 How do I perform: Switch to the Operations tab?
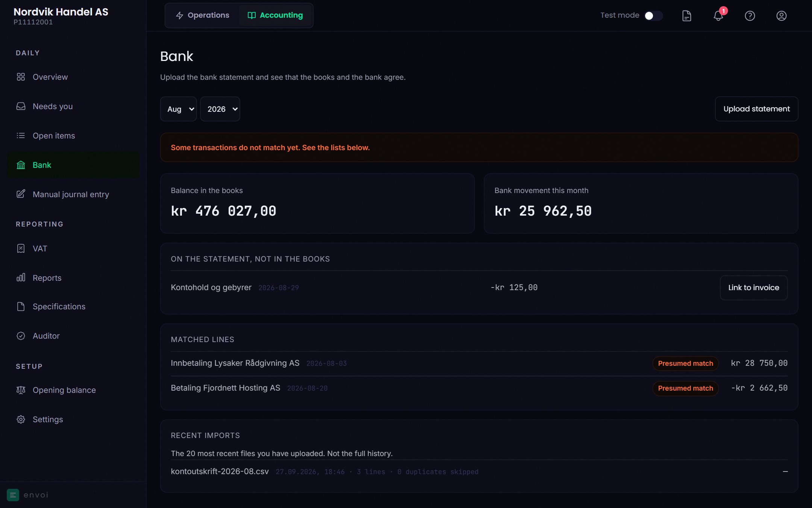(x=203, y=15)
